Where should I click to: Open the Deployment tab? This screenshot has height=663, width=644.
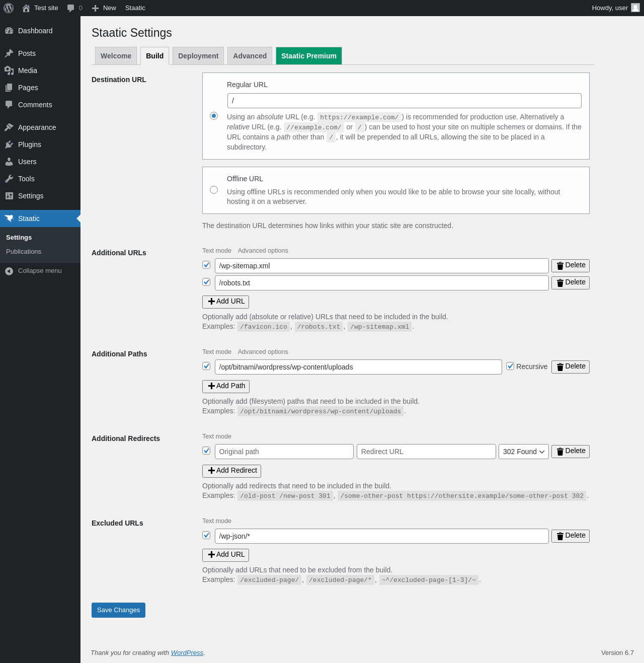click(x=198, y=56)
